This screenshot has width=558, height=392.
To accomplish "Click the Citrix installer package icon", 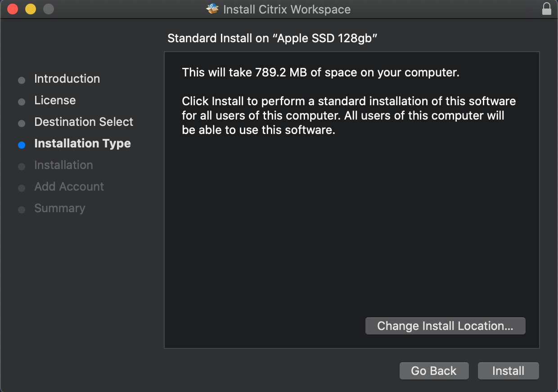I will (212, 9).
